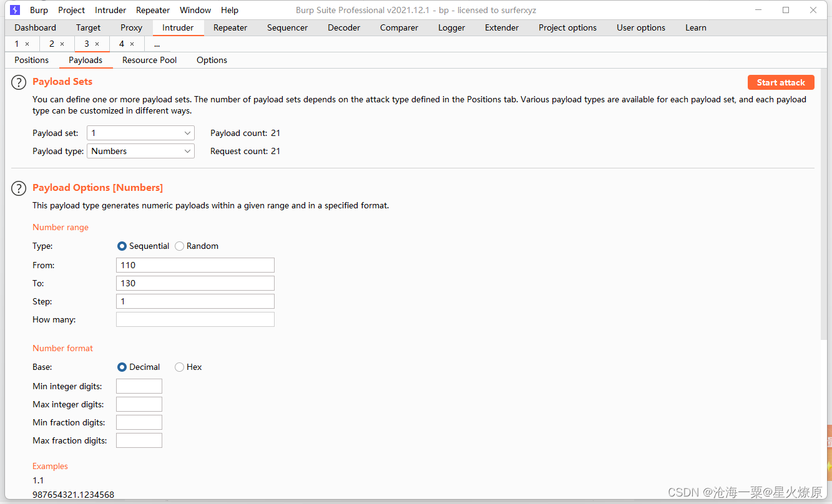Screen dimensions: 832x504
Task: Switch to the Comparer tab
Action: point(399,27)
